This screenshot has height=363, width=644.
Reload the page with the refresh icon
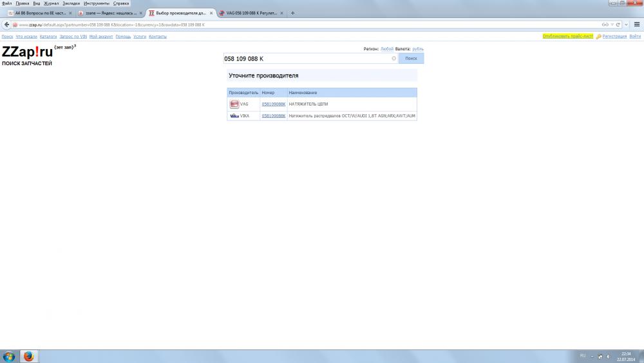coord(618,25)
